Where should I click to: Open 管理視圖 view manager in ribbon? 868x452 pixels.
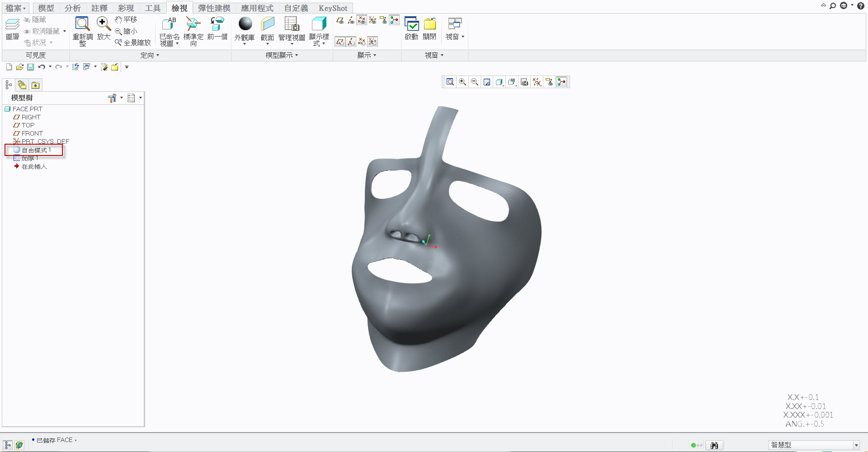(x=292, y=24)
